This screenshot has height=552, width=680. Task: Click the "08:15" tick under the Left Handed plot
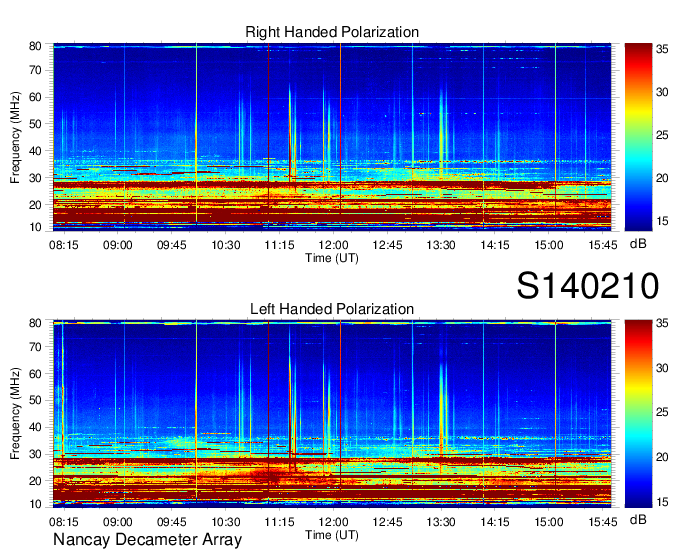pyautogui.click(x=64, y=521)
